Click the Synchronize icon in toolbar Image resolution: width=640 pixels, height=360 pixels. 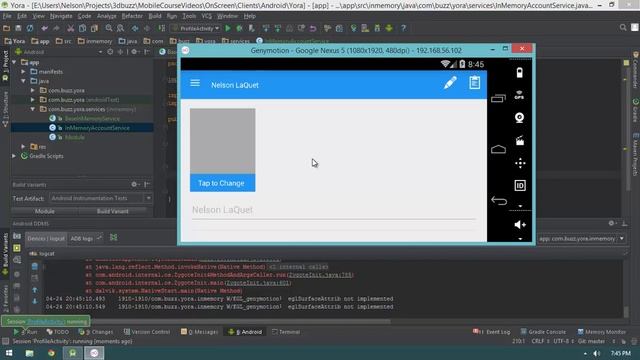30,28
